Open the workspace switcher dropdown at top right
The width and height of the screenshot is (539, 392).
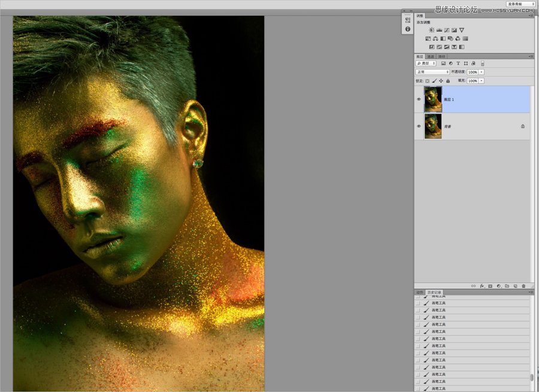coord(520,4)
